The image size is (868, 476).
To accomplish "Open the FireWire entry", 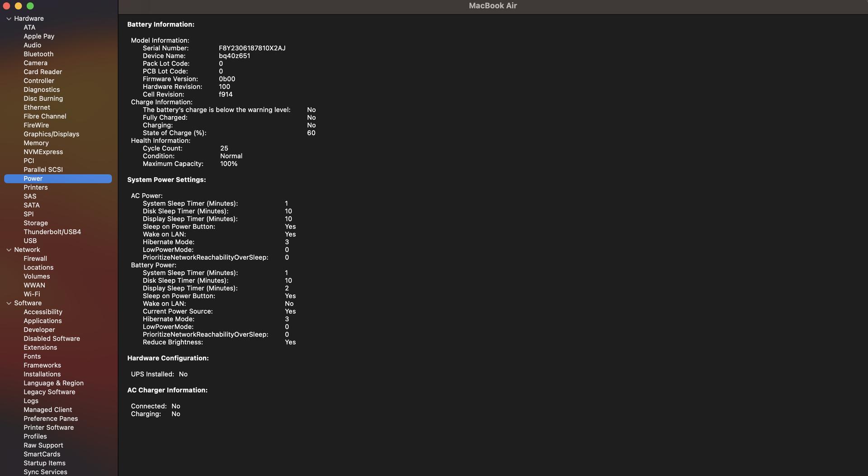I will pyautogui.click(x=36, y=125).
